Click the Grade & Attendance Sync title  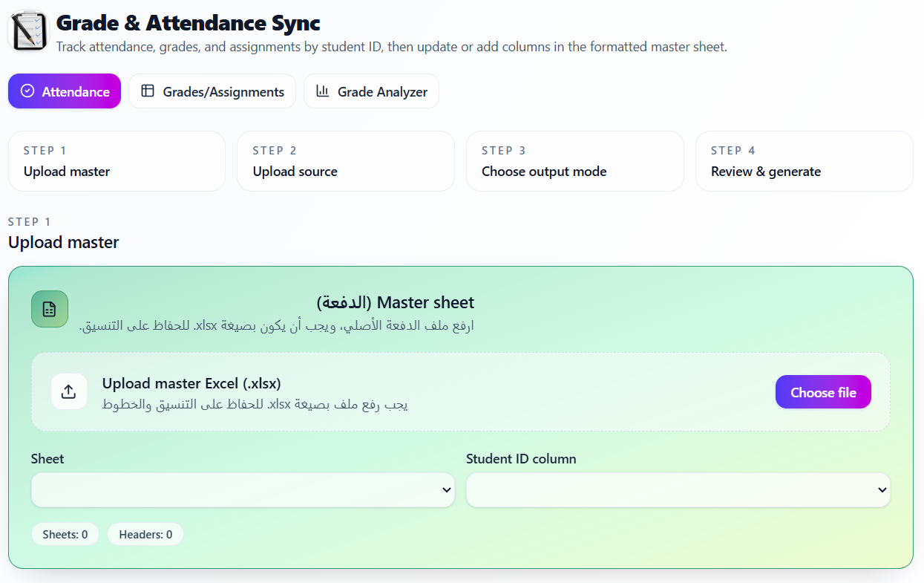pyautogui.click(x=189, y=23)
